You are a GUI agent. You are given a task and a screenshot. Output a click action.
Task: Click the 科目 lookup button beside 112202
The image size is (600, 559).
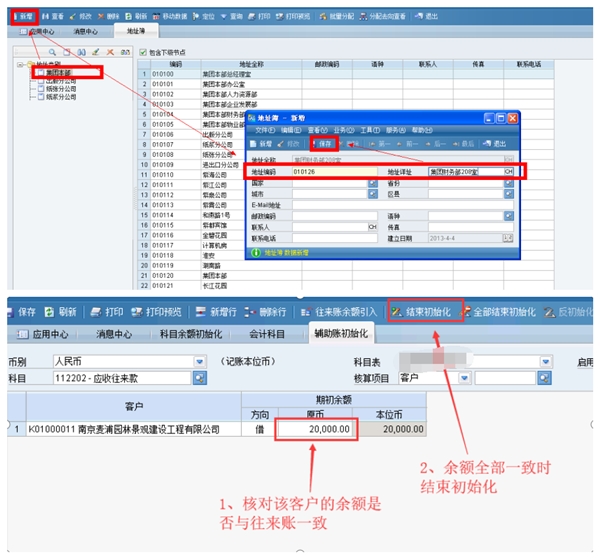(199, 378)
